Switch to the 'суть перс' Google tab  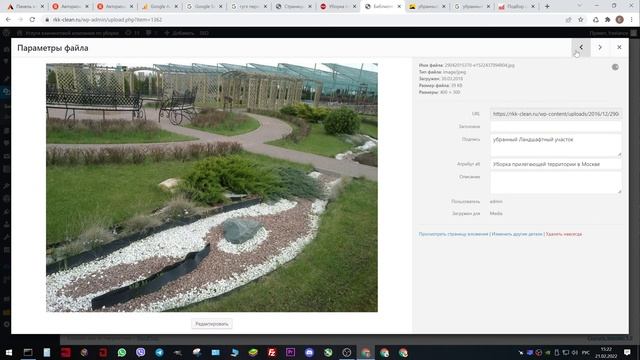click(x=249, y=7)
